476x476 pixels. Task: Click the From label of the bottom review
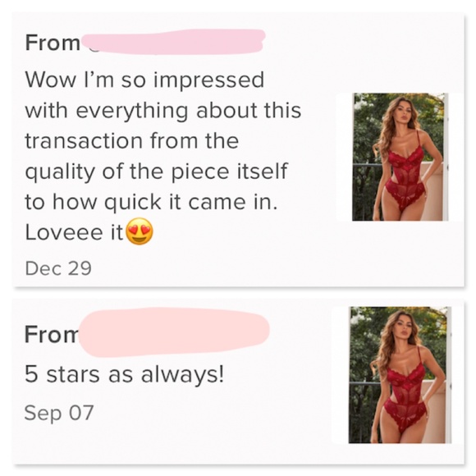[52, 334]
